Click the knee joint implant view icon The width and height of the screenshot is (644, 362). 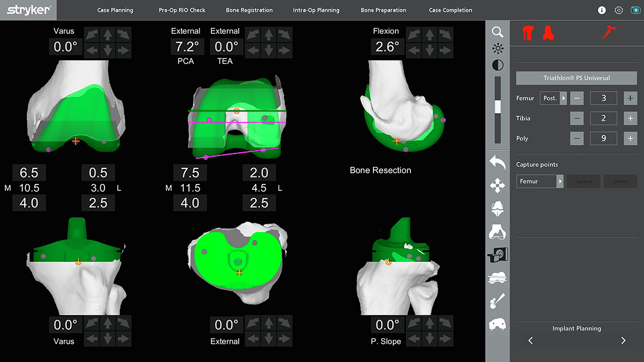pyautogui.click(x=497, y=209)
